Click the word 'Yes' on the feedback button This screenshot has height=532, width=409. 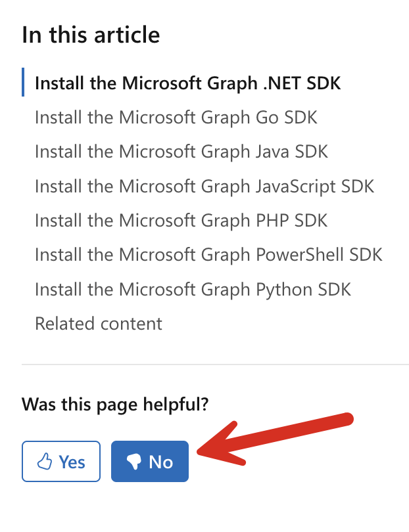click(x=72, y=462)
